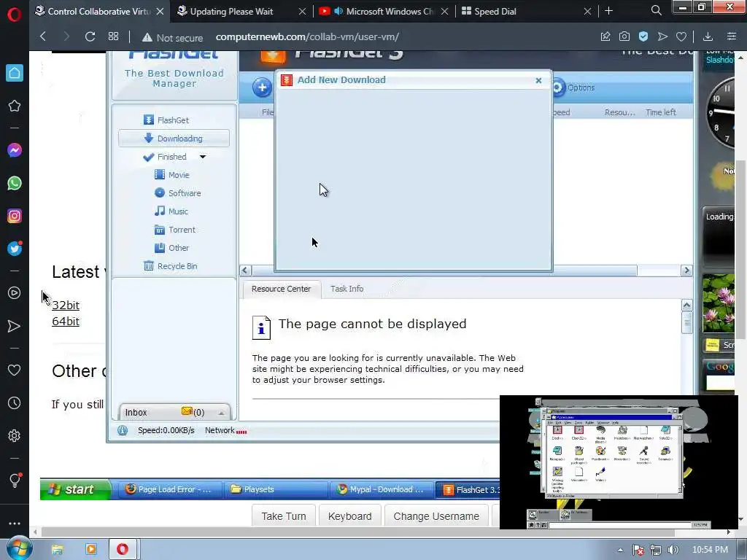Open Windows Start orb

[x=19, y=548]
